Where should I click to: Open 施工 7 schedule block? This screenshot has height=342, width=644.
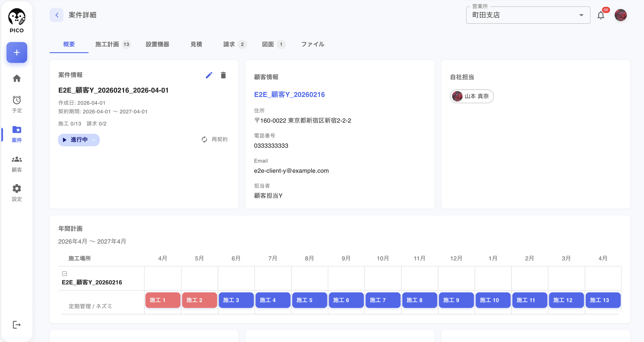point(383,300)
